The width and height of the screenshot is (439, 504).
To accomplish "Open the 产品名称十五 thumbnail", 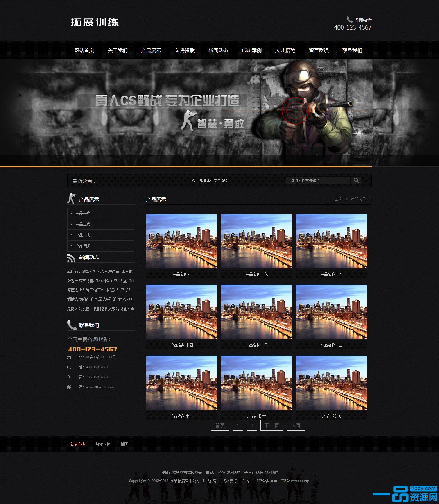I will (331, 241).
